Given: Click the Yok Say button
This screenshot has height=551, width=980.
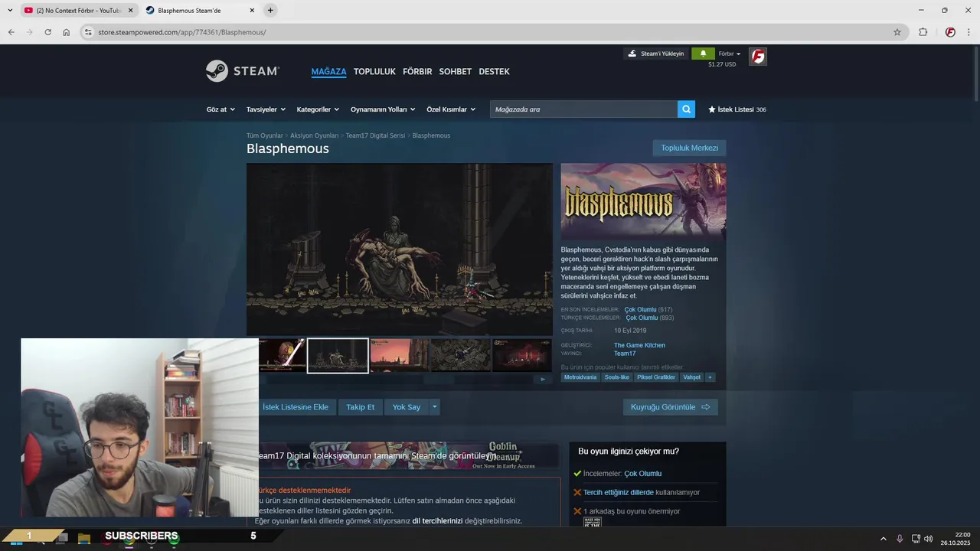Looking at the screenshot, I should tap(407, 407).
